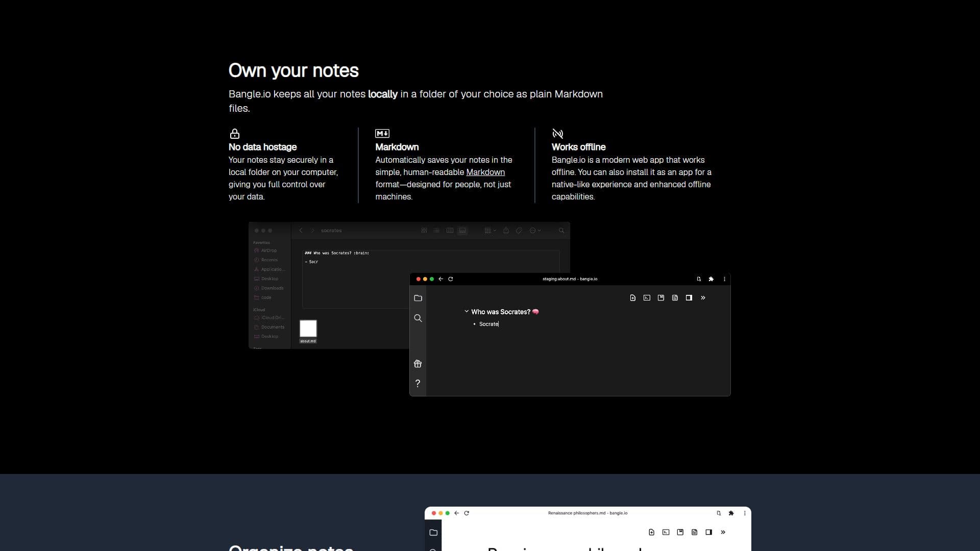
Task: Select Recents in Finder sidebar
Action: click(x=266, y=260)
